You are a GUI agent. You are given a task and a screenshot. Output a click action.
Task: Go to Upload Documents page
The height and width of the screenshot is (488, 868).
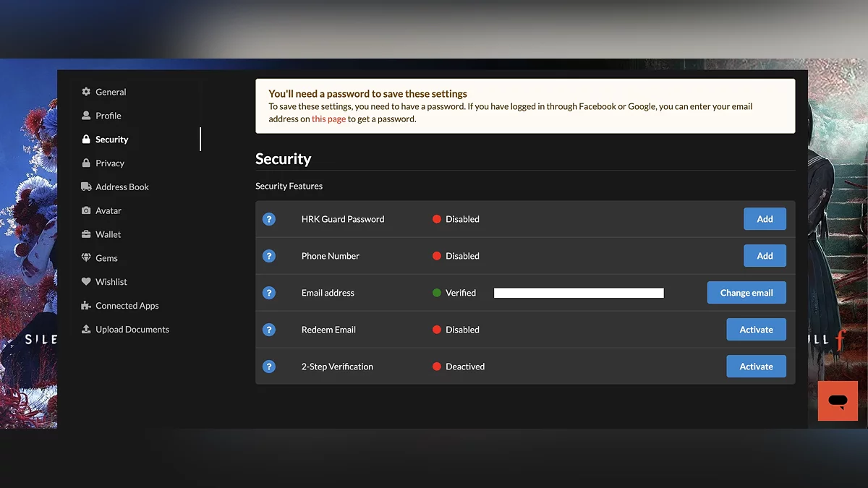click(x=132, y=329)
